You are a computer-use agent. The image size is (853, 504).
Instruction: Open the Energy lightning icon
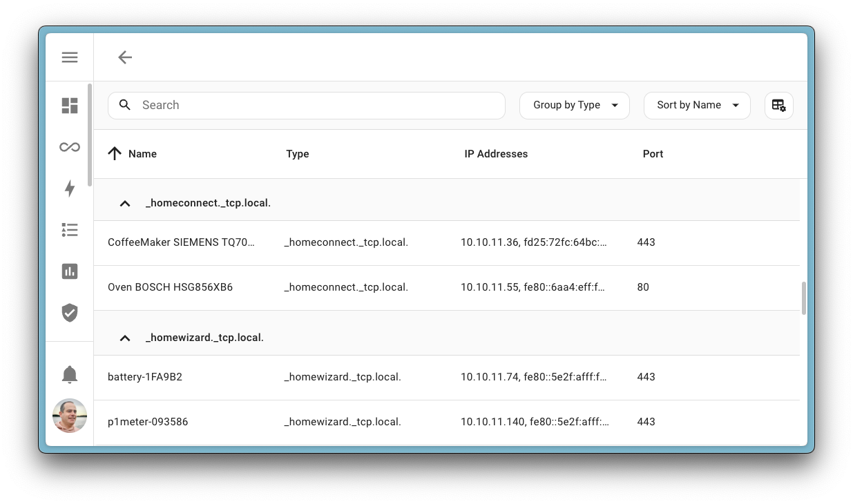[x=70, y=188]
